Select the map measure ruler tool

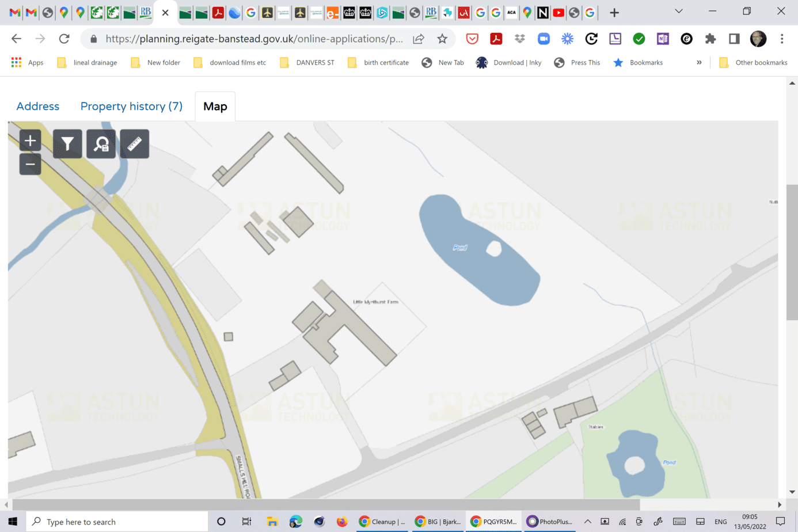pyautogui.click(x=135, y=143)
